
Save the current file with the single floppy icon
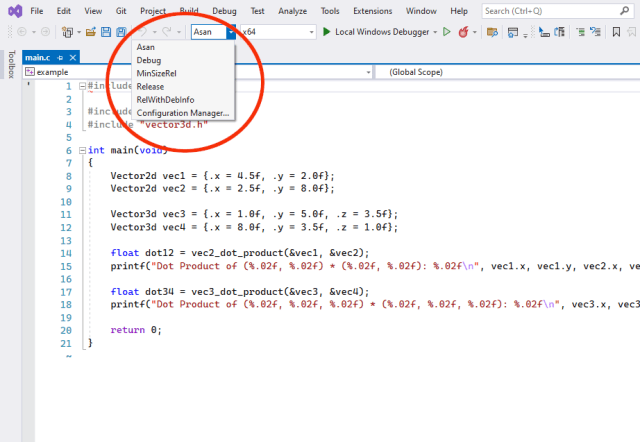pyautogui.click(x=106, y=32)
